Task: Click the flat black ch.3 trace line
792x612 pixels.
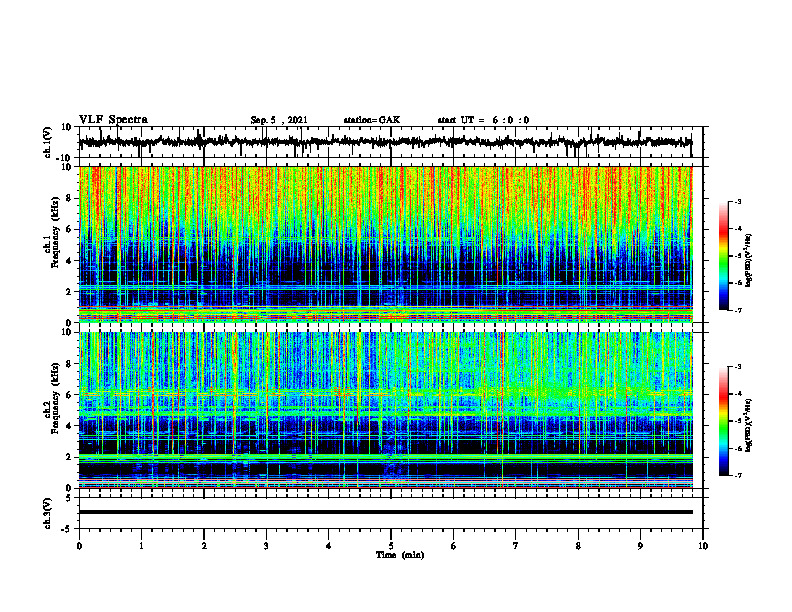Action: (385, 512)
